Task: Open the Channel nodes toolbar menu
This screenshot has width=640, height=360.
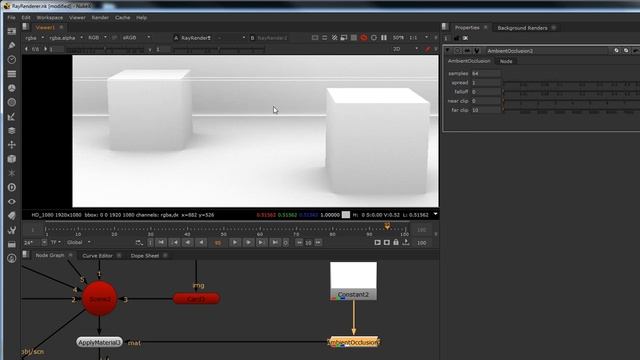Action: [12, 74]
